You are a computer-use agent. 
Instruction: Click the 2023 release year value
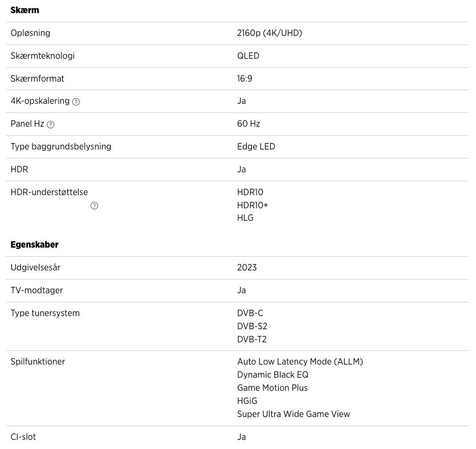coord(247,268)
